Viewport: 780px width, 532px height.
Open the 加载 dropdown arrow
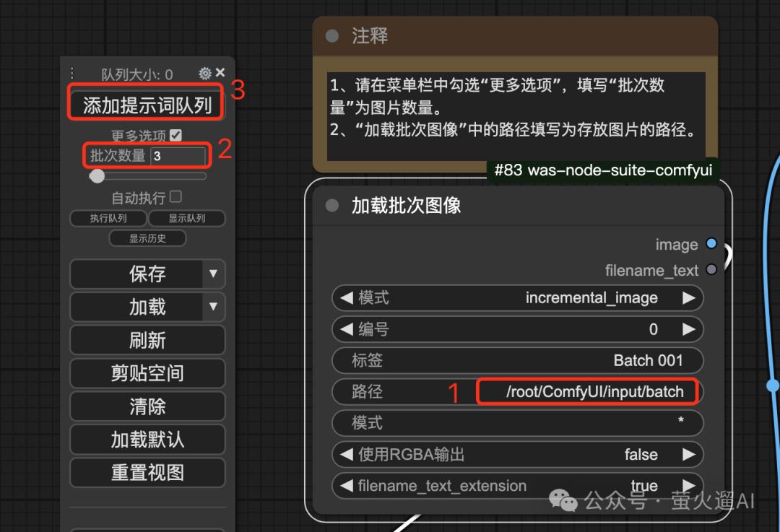[x=213, y=307]
